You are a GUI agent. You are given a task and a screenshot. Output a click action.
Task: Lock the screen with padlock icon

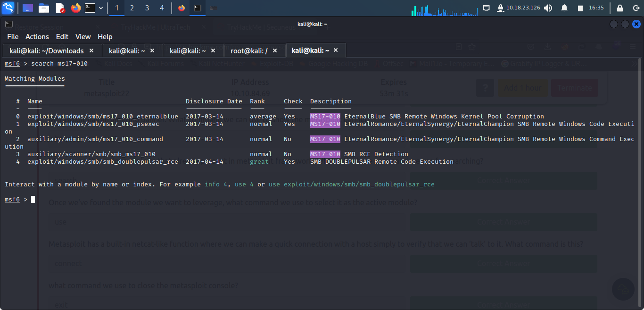click(620, 8)
